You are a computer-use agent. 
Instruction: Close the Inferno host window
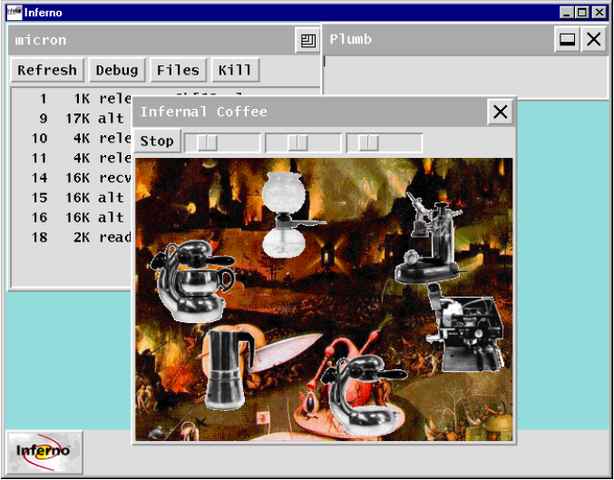tap(599, 13)
